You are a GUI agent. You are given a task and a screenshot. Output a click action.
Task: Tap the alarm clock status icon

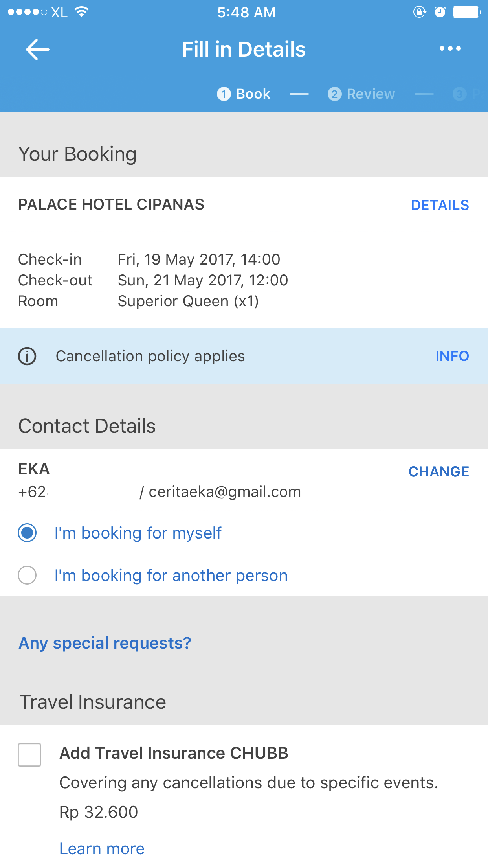[440, 12]
